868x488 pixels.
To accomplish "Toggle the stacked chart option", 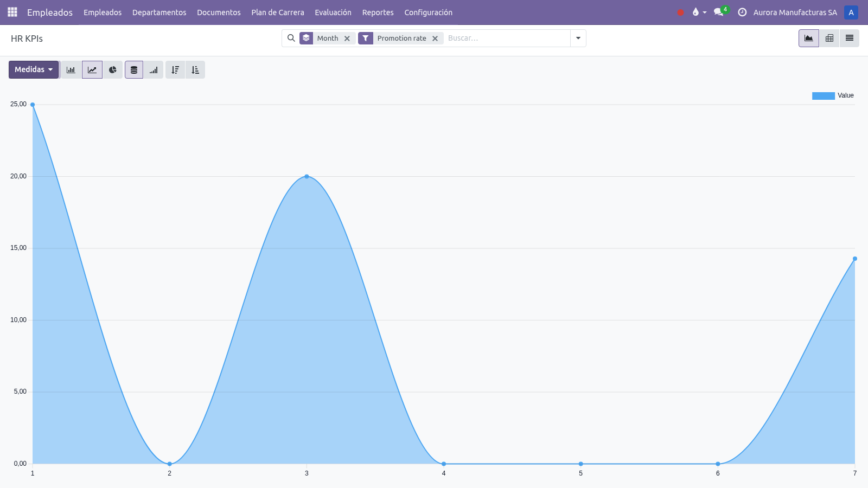I will point(134,69).
